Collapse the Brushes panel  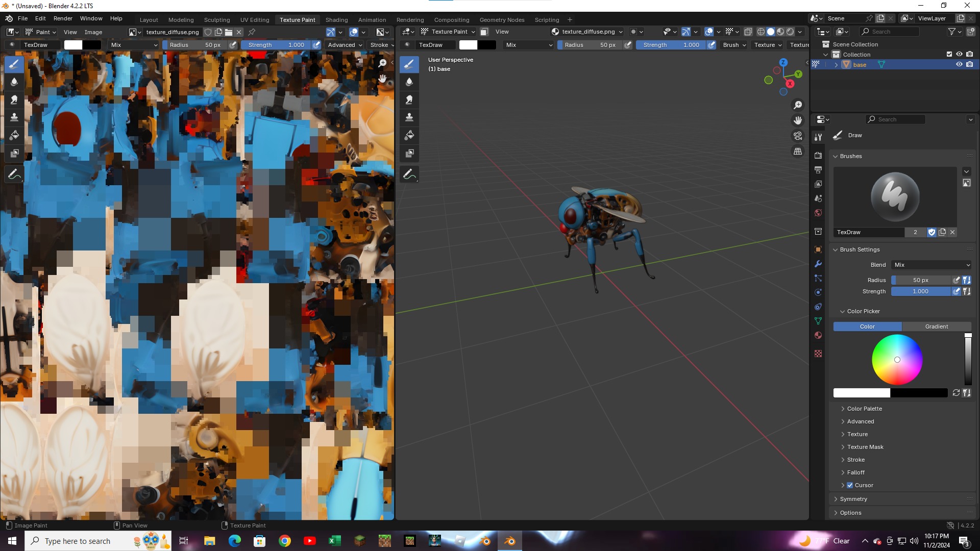click(850, 156)
